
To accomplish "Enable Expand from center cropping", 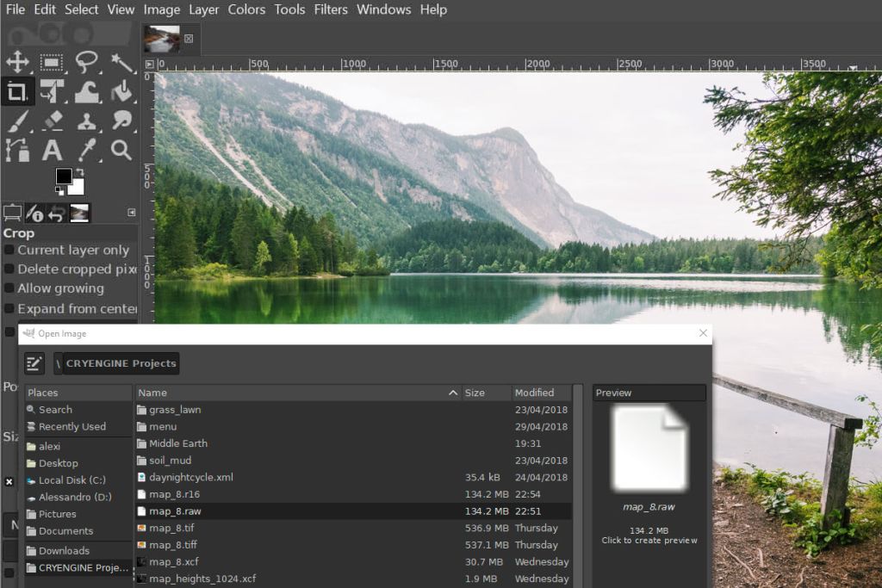I will [9, 308].
